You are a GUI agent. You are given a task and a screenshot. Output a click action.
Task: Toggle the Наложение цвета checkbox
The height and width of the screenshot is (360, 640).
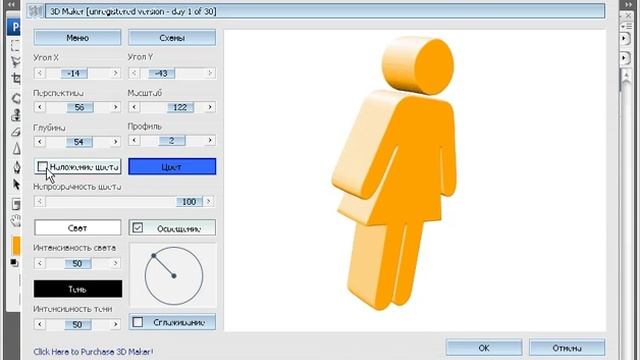point(42,167)
